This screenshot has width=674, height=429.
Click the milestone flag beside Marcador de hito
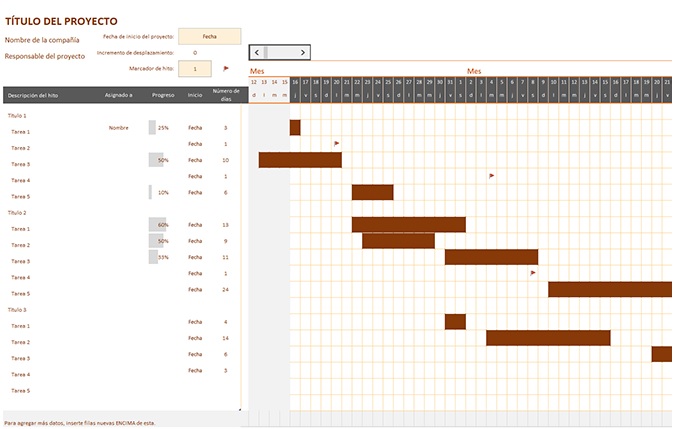click(x=226, y=69)
